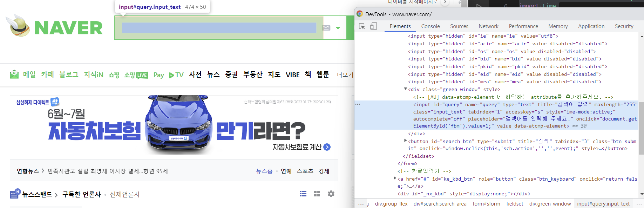Open the 경제 news link
644x208 pixels.
324,171
